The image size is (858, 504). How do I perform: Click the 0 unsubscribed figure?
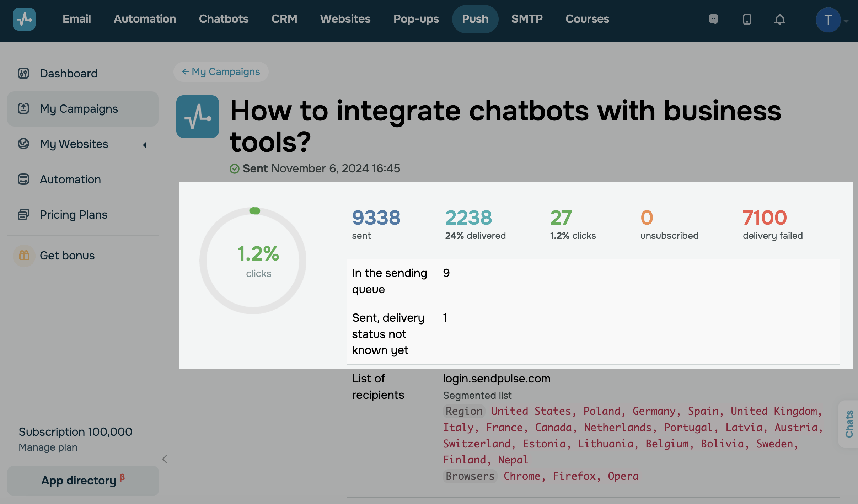coord(647,218)
